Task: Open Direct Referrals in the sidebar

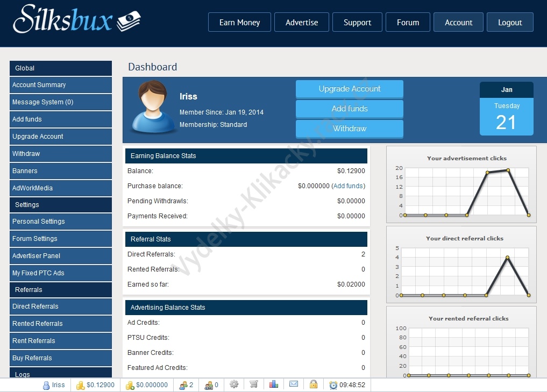Action: click(x=61, y=306)
